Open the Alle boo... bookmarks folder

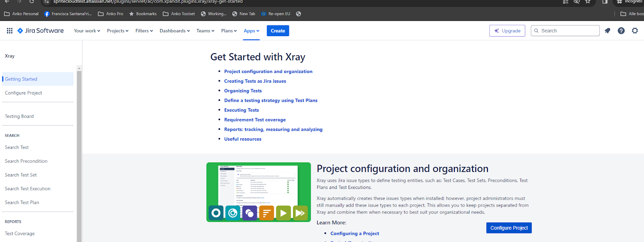pyautogui.click(x=632, y=14)
